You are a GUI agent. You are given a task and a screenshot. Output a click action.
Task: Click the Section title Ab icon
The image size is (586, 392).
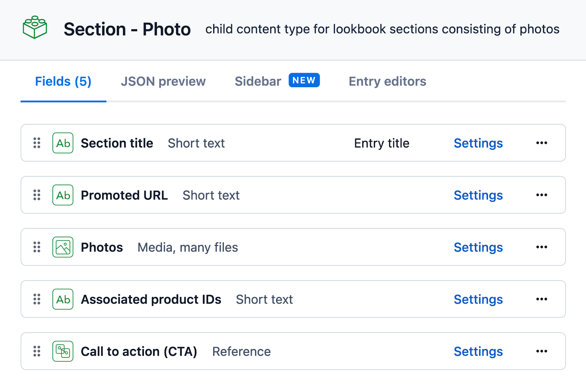point(63,143)
